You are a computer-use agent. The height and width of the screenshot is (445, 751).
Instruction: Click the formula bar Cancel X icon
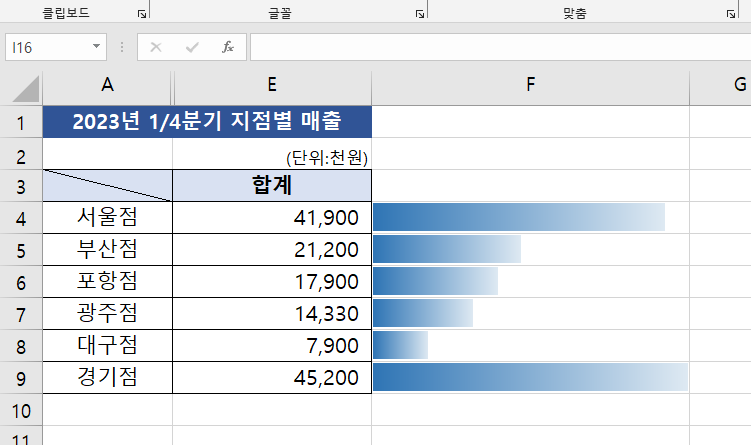click(156, 47)
